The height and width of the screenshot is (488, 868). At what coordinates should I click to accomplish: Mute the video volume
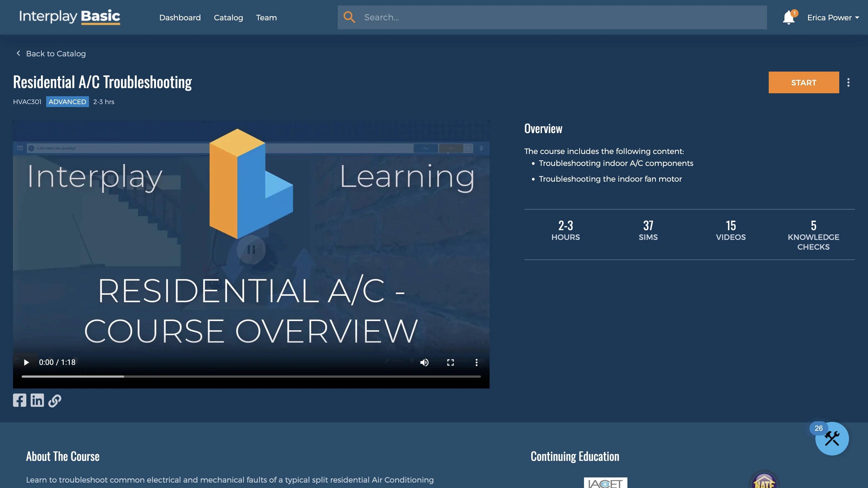click(424, 362)
